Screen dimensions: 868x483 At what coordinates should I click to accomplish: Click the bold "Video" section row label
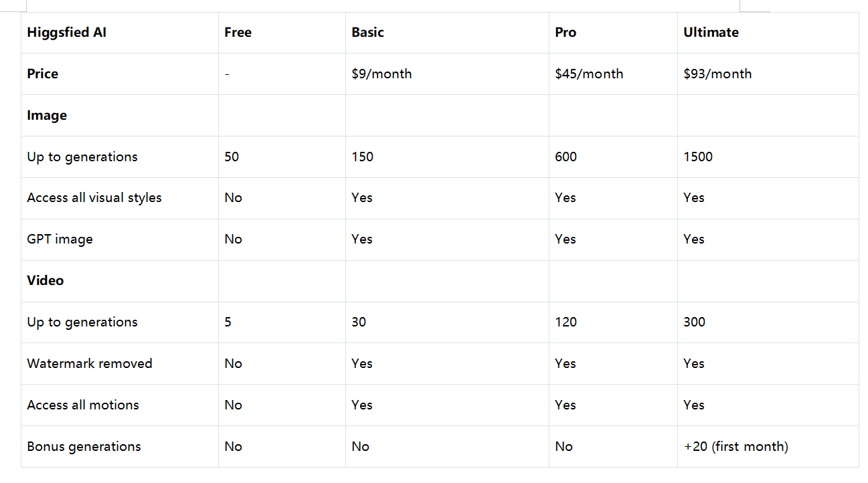[46, 281]
